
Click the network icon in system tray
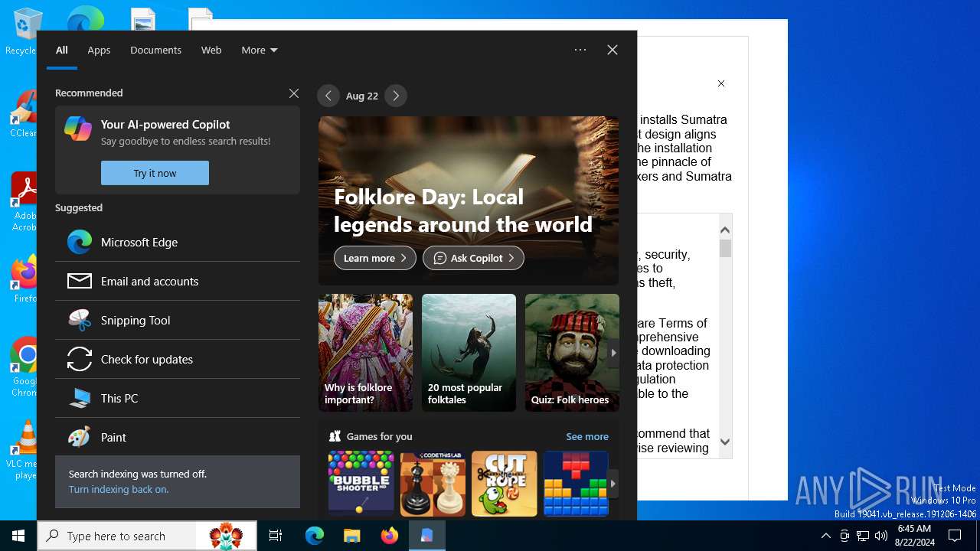(863, 536)
